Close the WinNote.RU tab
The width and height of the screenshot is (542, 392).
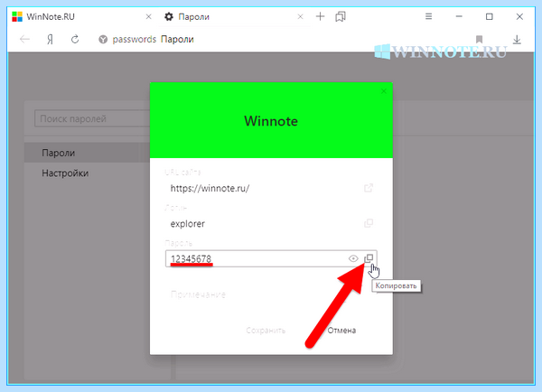149,16
